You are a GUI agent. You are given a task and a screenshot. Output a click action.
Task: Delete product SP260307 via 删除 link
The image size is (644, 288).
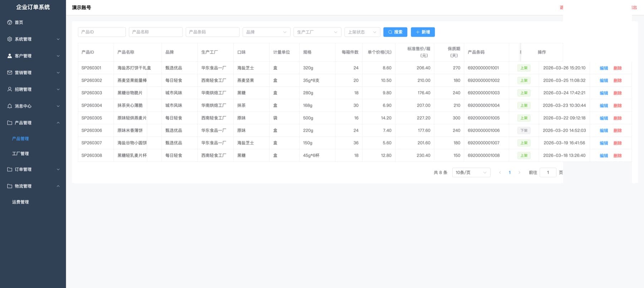pos(618,143)
